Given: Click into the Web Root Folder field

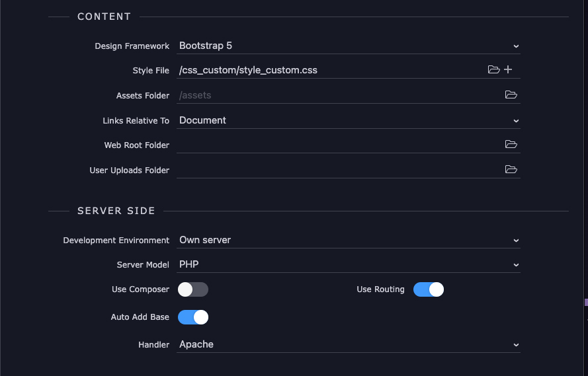Looking at the screenshot, I should coord(340,145).
